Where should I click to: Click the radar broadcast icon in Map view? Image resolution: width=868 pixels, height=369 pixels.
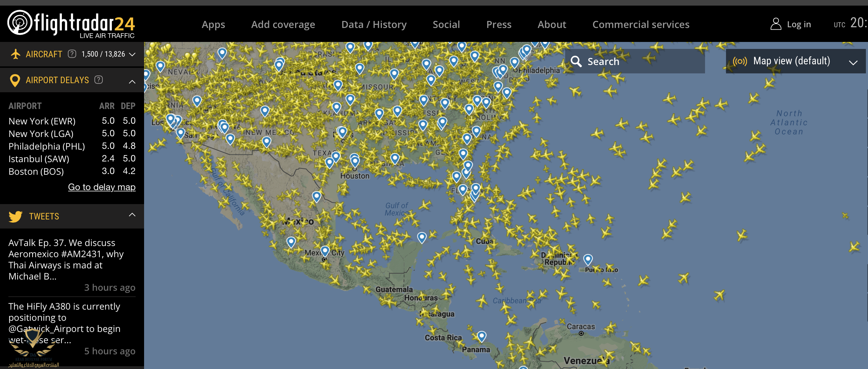coord(740,61)
